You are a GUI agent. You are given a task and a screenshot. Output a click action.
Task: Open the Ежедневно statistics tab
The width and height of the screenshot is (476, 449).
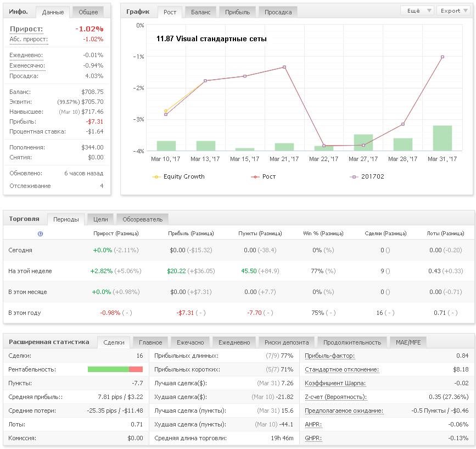(234, 342)
